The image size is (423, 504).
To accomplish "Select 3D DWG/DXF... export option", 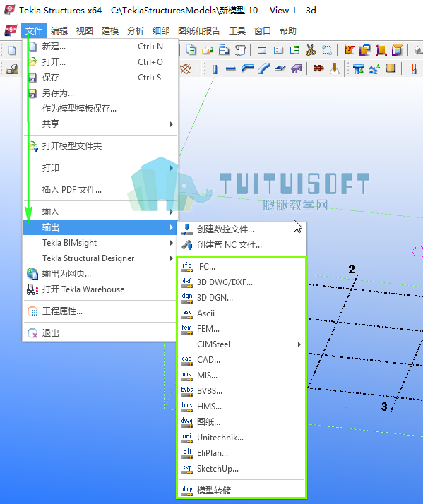I will tap(242, 282).
